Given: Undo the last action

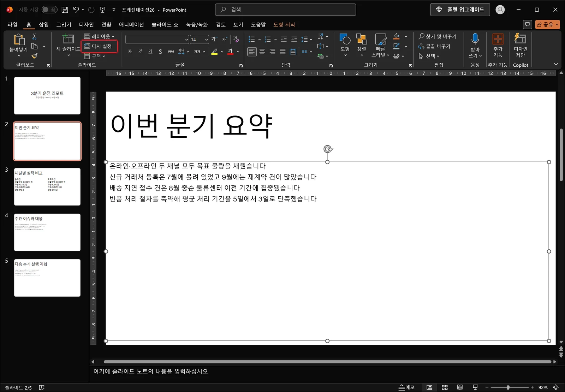Looking at the screenshot, I should click(76, 10).
